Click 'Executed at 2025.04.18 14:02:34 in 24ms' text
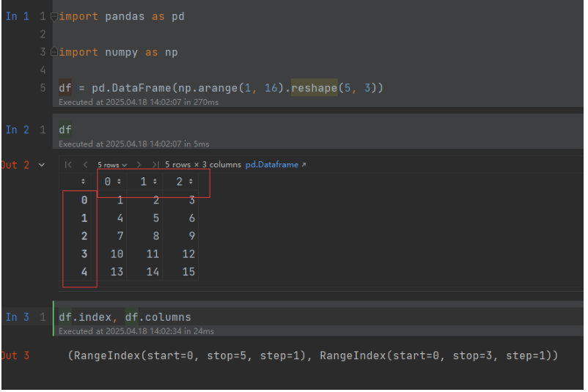The image size is (588, 392). click(136, 332)
